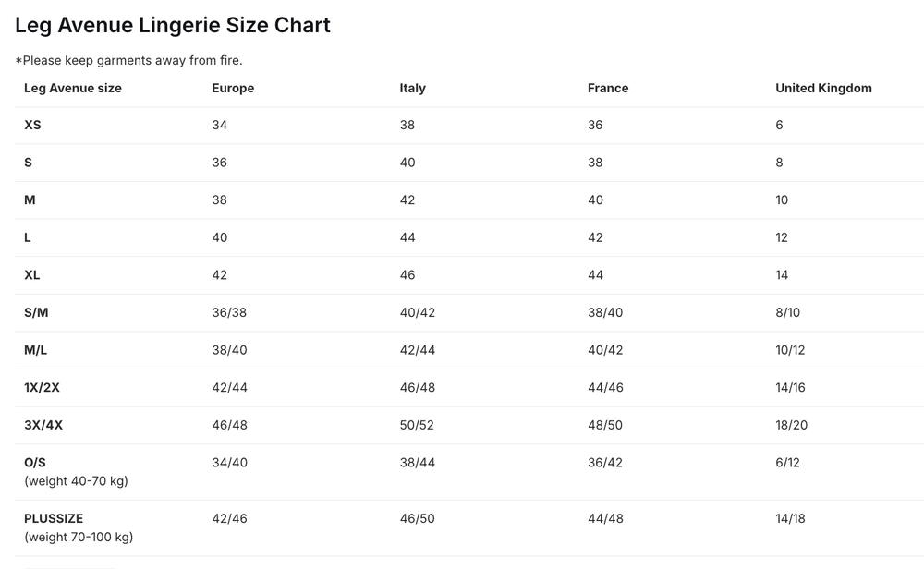This screenshot has width=924, height=569.
Task: Select France value 36/42 for O/S
Action: pyautogui.click(x=604, y=463)
